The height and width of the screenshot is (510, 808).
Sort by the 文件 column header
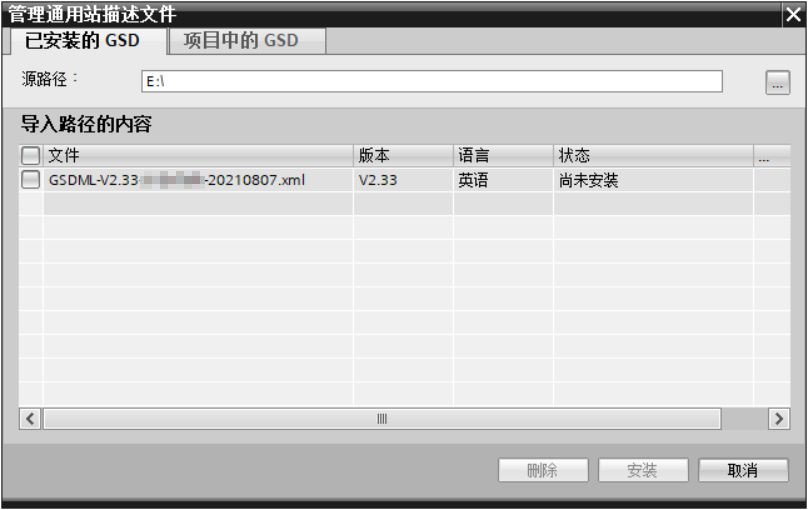pos(198,155)
